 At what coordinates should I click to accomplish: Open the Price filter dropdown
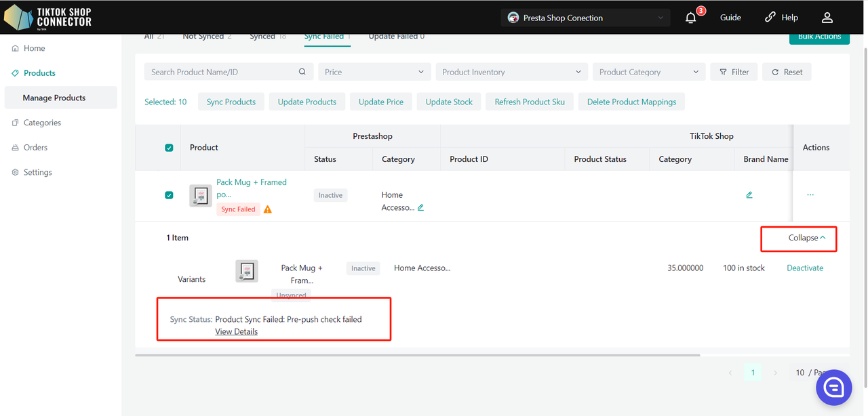pos(374,72)
